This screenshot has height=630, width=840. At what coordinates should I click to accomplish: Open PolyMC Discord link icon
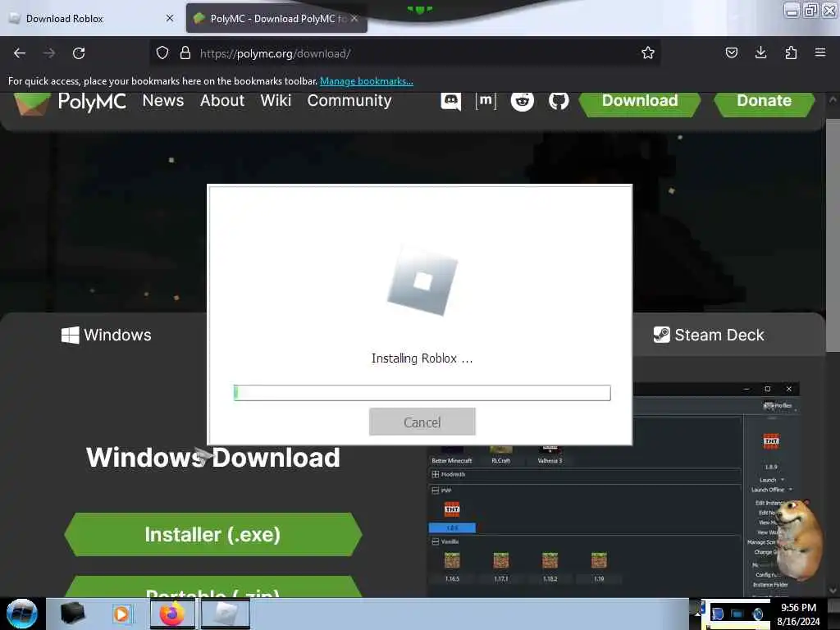click(450, 101)
